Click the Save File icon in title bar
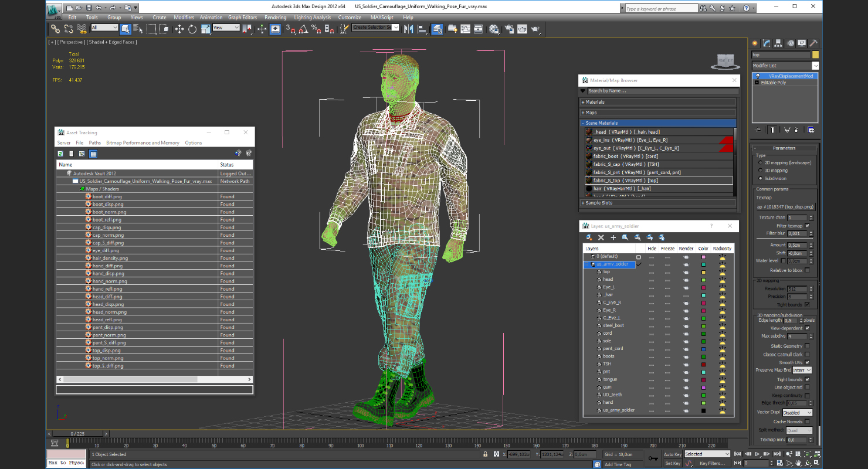This screenshot has height=469, width=868. [89, 8]
